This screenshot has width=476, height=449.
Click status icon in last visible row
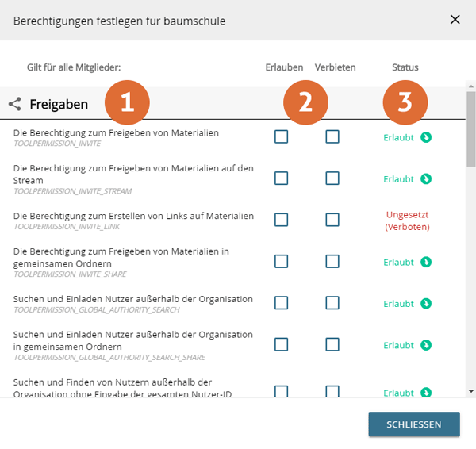pyautogui.click(x=426, y=392)
